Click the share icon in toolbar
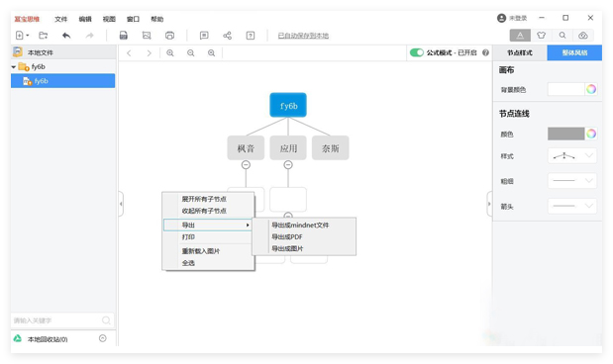The height and width of the screenshot is (364, 613). click(x=227, y=36)
